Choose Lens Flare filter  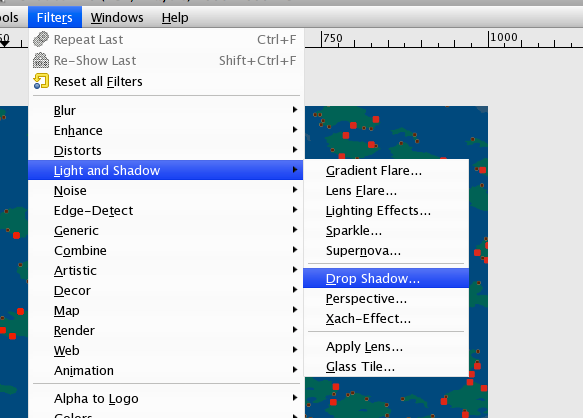(x=386, y=191)
